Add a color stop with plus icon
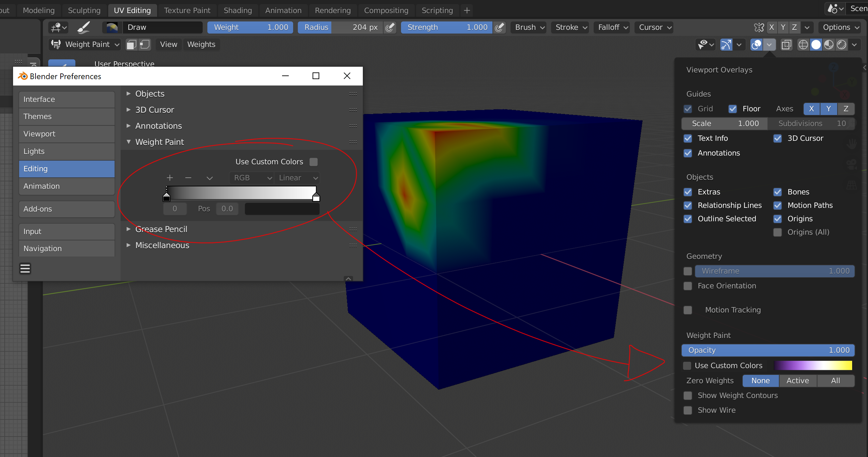This screenshot has width=868, height=457. click(170, 178)
